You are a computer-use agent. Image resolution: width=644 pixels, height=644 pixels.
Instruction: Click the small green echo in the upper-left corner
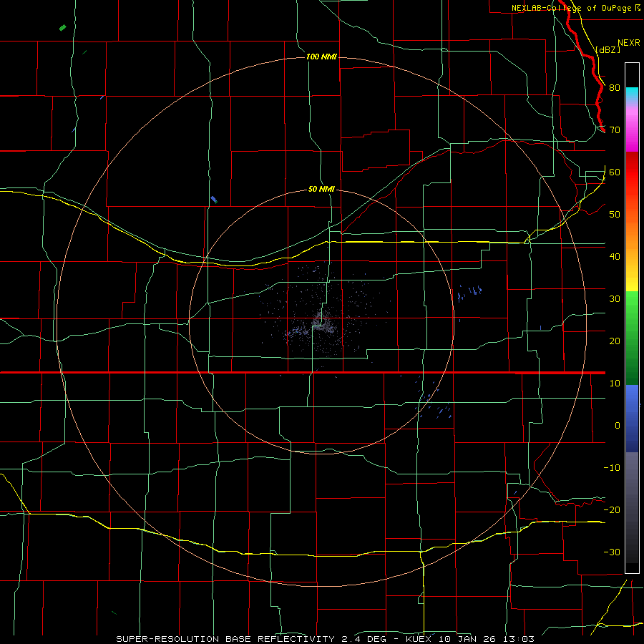click(x=62, y=28)
